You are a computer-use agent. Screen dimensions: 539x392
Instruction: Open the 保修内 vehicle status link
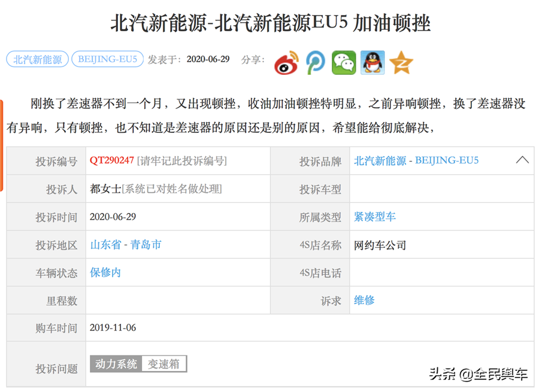pos(105,272)
